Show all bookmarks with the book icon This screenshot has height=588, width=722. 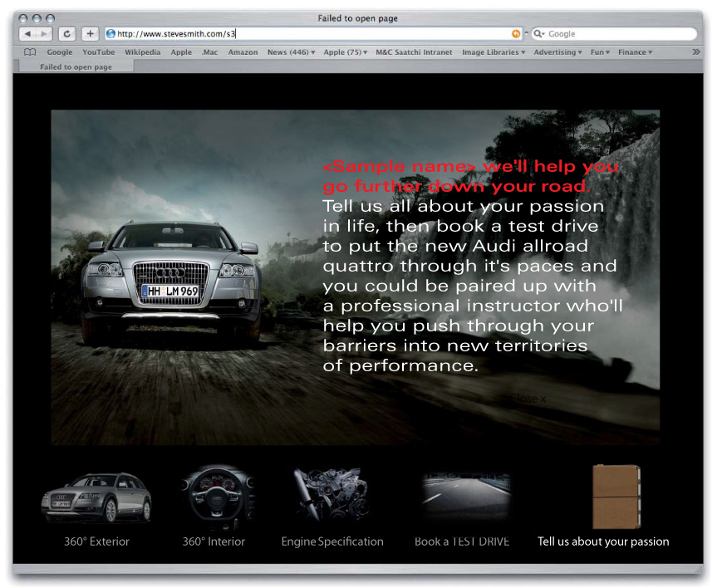[x=30, y=52]
